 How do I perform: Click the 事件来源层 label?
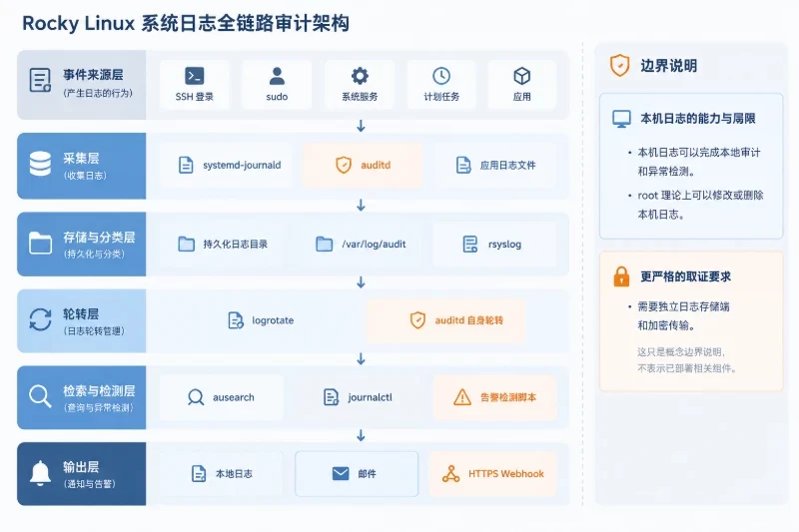point(93,75)
